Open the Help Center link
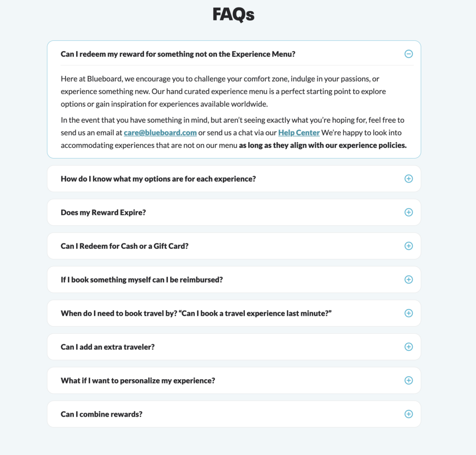The width and height of the screenshot is (476, 455). pos(299,132)
